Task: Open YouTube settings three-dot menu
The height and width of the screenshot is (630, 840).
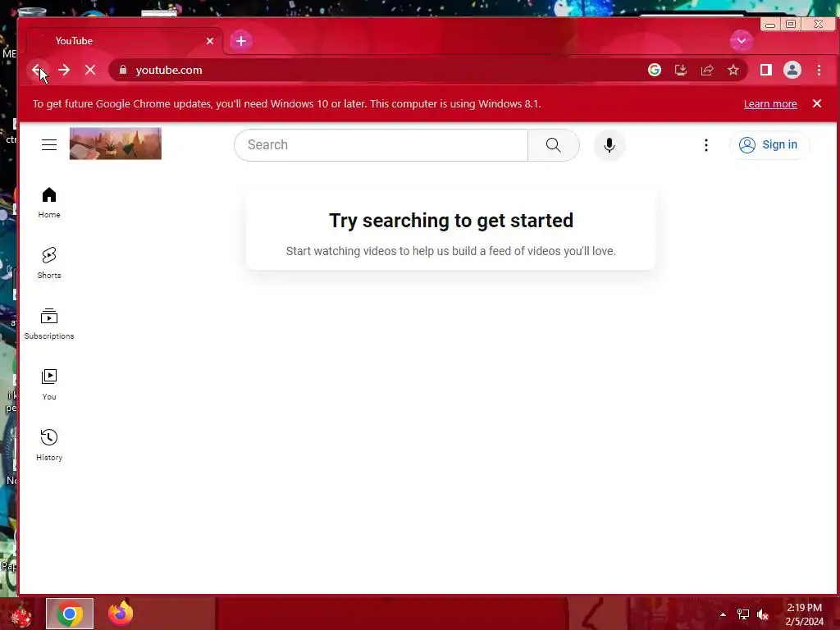Action: [x=706, y=144]
